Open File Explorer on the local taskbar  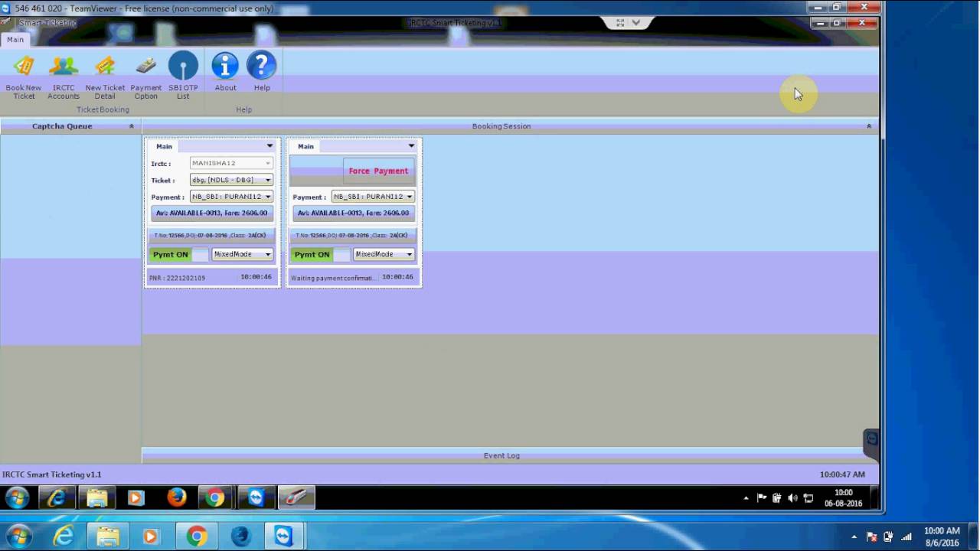[107, 536]
